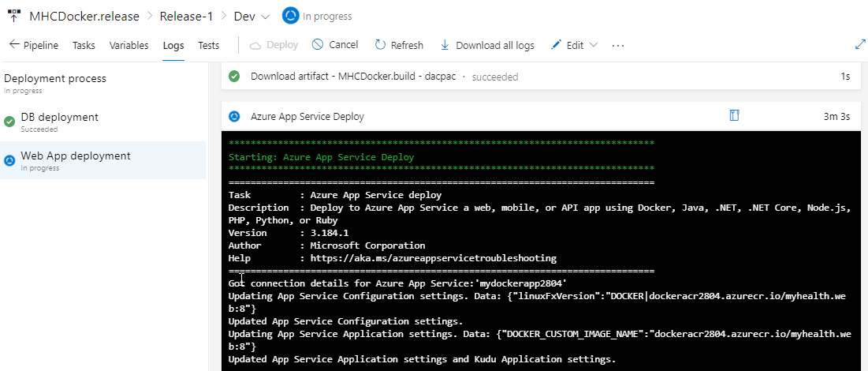Click 'Updated App Service Configuration settings.' log line

pyautogui.click(x=345, y=321)
